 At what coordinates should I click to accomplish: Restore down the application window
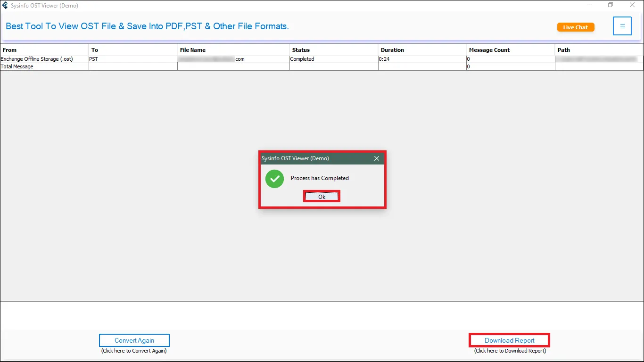click(x=611, y=5)
